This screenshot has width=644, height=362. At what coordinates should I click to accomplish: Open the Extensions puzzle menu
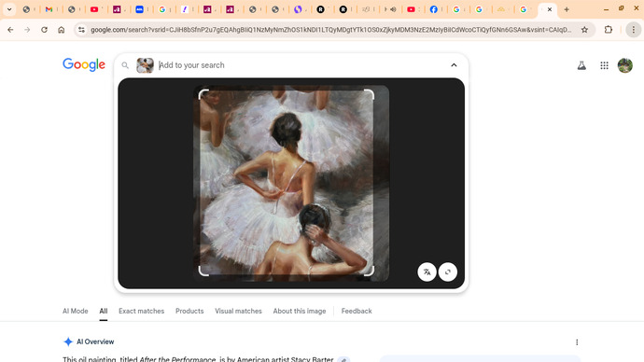pyautogui.click(x=609, y=30)
